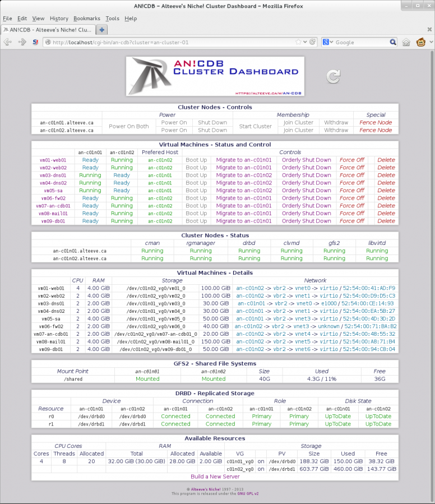
Task: Open the Google search engine dropdown
Action: pos(327,42)
